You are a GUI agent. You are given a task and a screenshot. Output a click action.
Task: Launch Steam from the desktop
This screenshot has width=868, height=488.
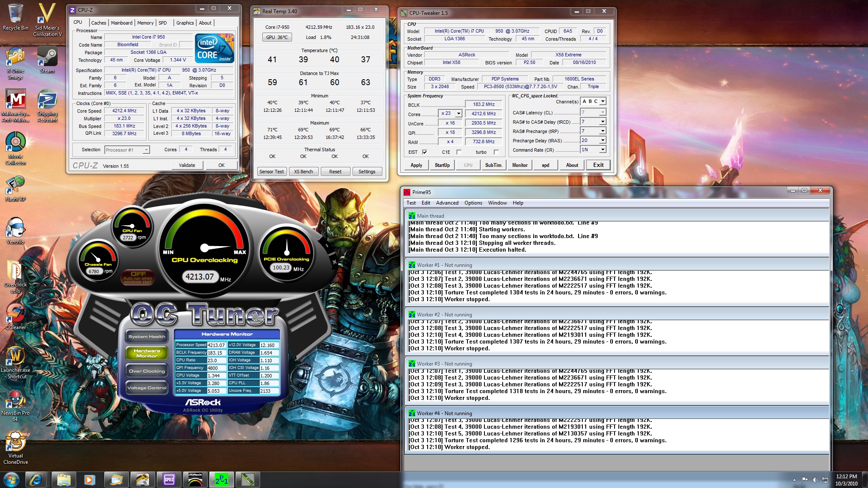point(47,60)
